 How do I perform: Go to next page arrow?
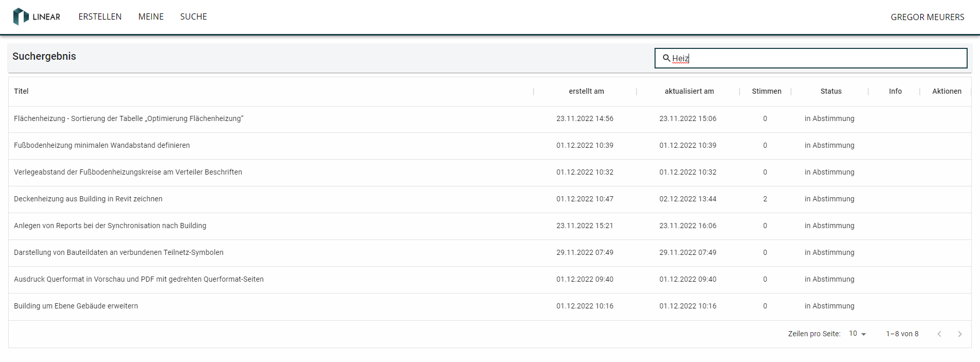click(959, 334)
